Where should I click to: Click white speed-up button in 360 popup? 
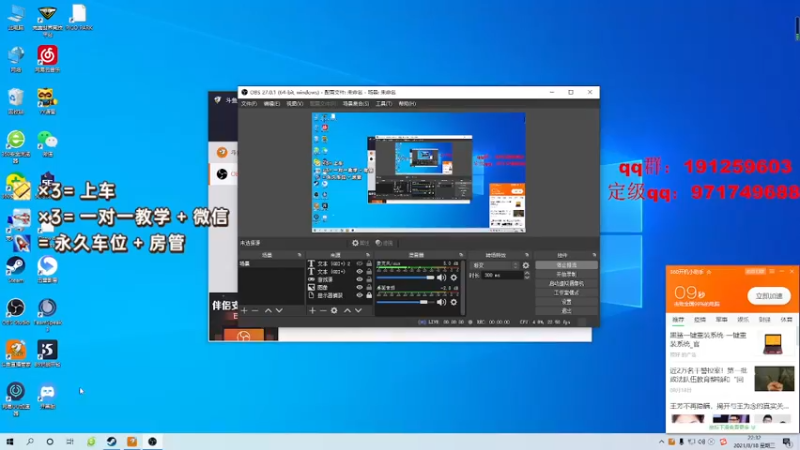tap(769, 295)
